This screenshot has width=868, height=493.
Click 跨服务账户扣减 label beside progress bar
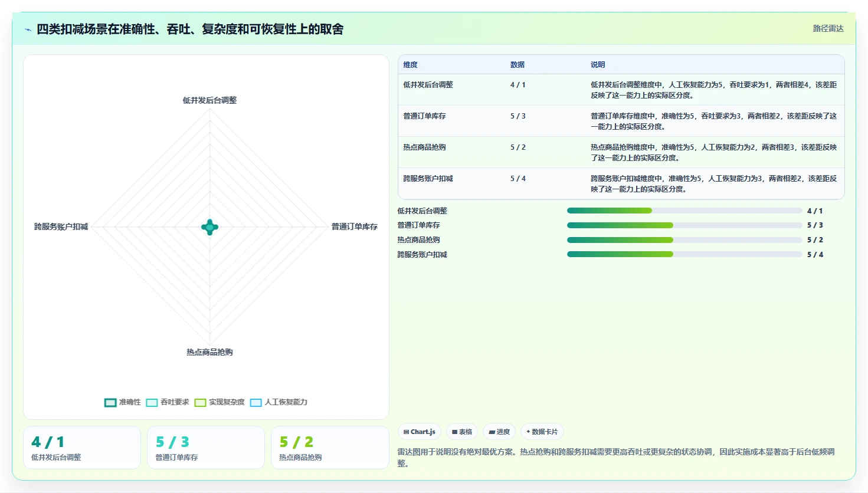(422, 255)
